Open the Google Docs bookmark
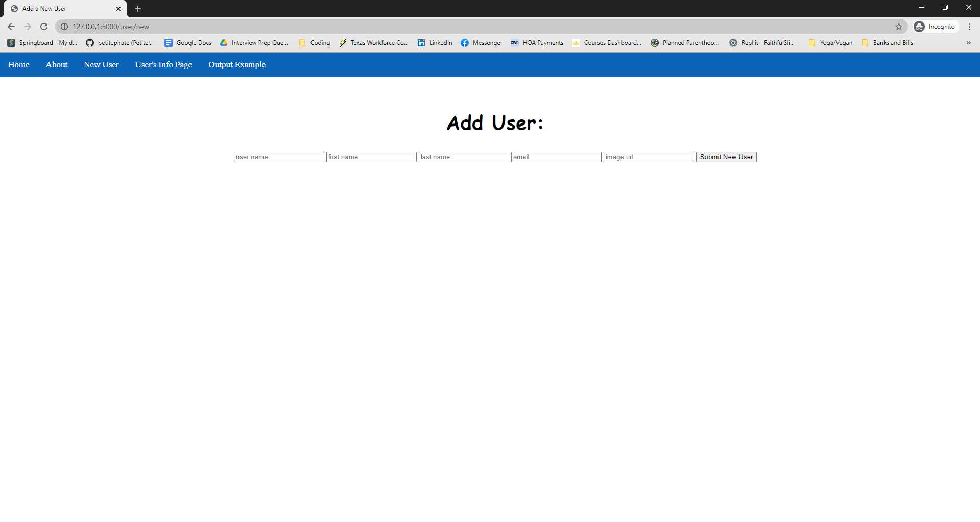Image resolution: width=980 pixels, height=522 pixels. (188, 43)
